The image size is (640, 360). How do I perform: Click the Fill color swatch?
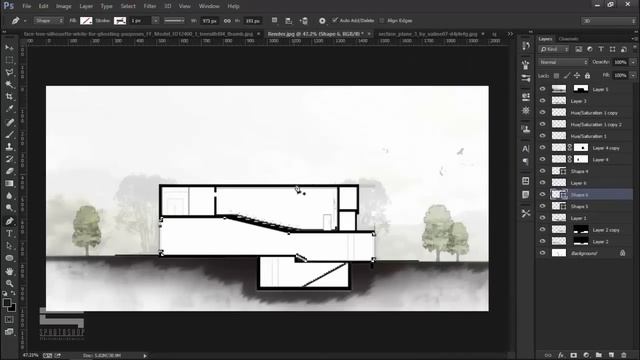pos(86,20)
